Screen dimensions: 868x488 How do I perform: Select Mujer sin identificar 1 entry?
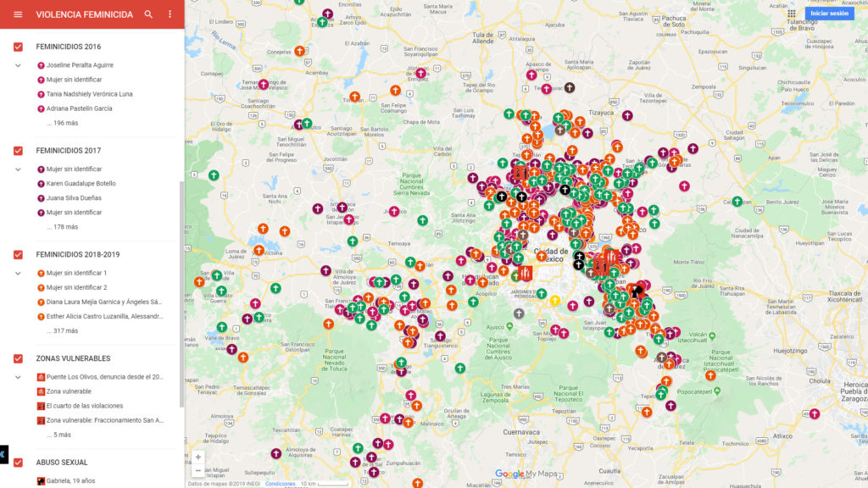tap(76, 273)
